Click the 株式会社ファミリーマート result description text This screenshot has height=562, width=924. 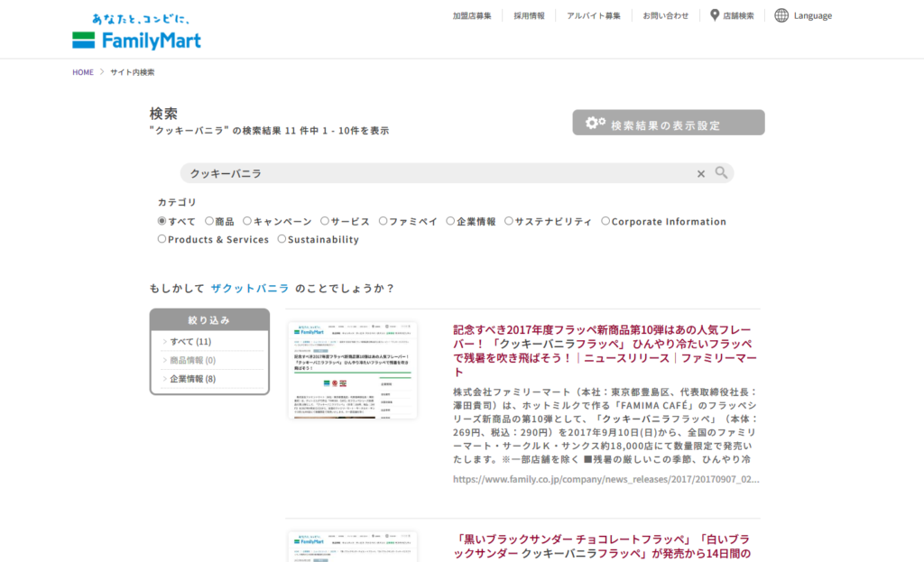pyautogui.click(x=605, y=425)
